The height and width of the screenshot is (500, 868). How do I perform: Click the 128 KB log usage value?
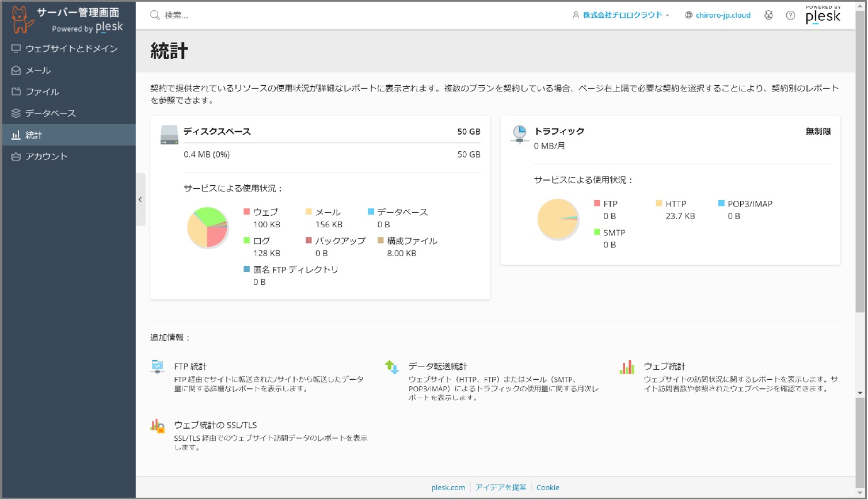(x=267, y=253)
